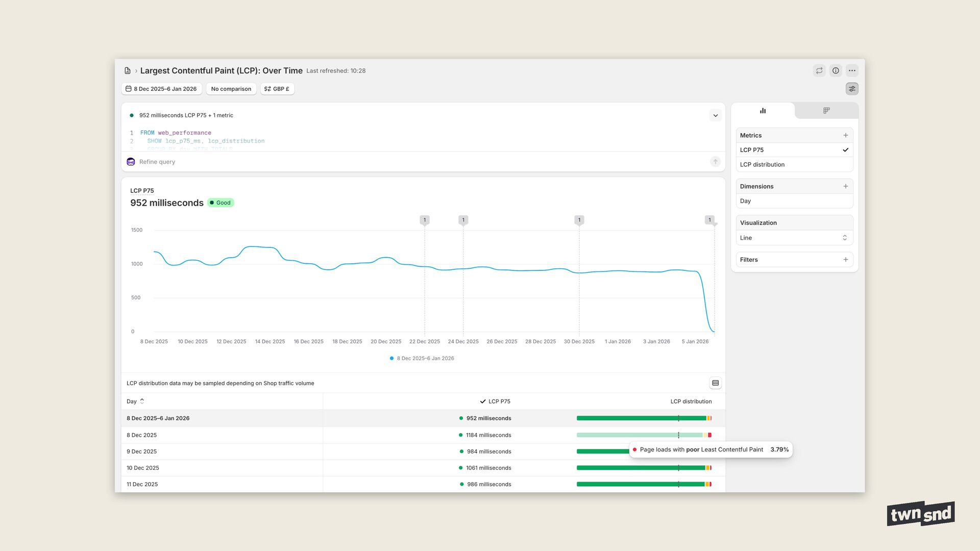
Task: Switch to the bar chart settings tab
Action: coord(763,111)
